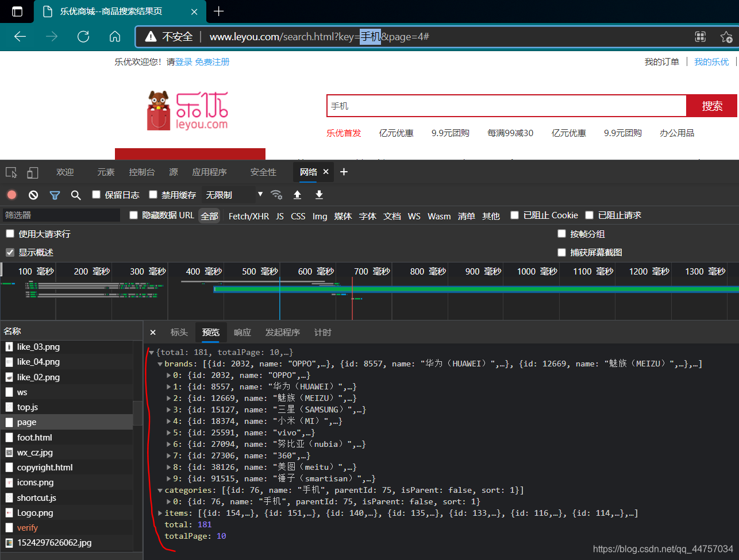This screenshot has height=560, width=739.
Task: Expand the items array
Action: pos(160,513)
